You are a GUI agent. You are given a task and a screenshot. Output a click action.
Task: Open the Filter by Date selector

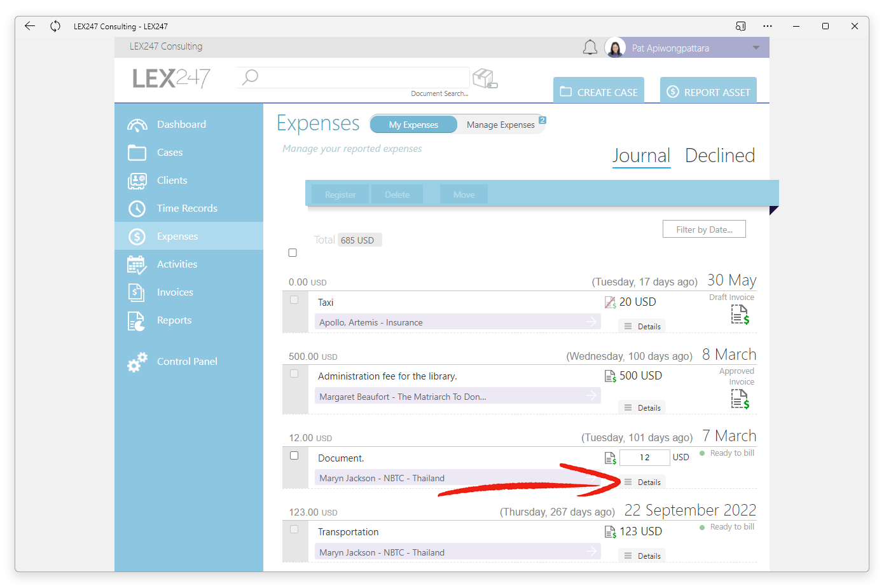click(x=704, y=229)
